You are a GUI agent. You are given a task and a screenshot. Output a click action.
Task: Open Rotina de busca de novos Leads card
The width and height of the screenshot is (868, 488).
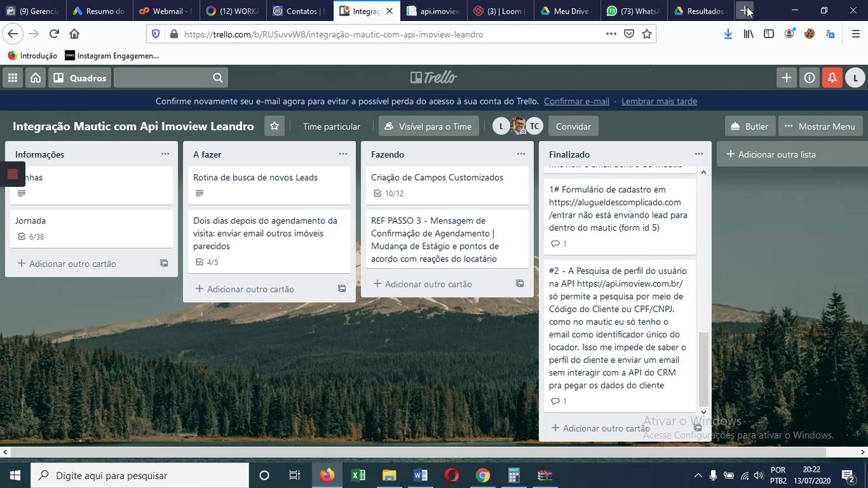pos(270,185)
